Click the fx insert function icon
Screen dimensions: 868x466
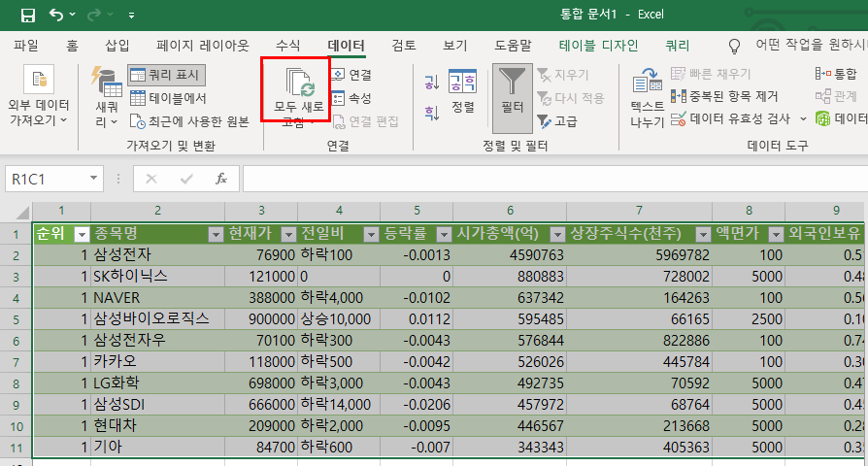click(221, 179)
